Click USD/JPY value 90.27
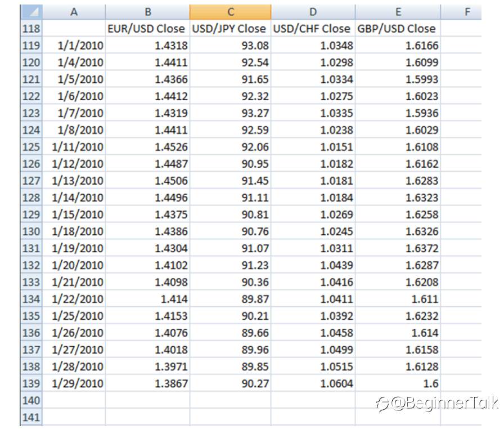The width and height of the screenshot is (504, 429). 231,383
